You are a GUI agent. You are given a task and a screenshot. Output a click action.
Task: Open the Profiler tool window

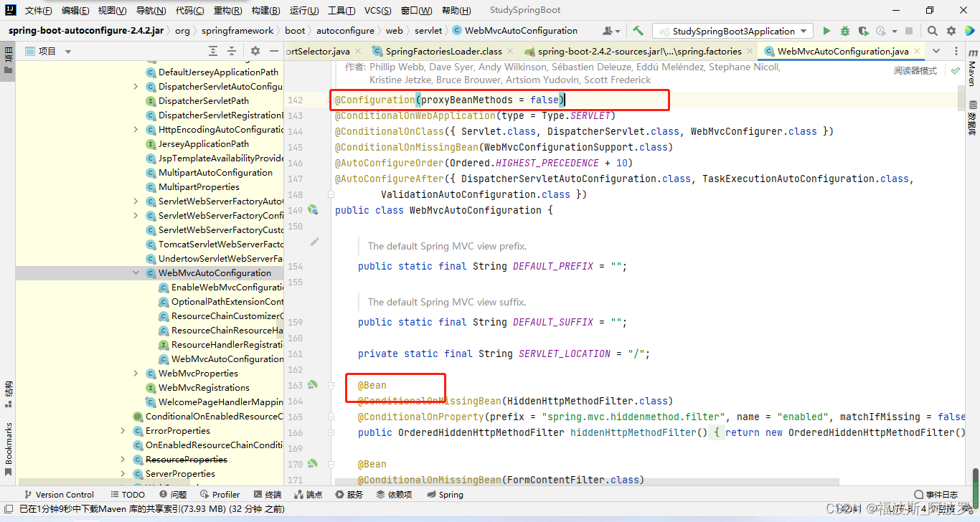pos(220,494)
